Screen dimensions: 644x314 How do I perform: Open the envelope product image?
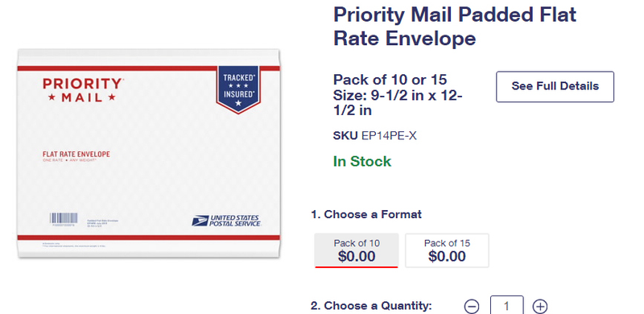click(x=149, y=154)
